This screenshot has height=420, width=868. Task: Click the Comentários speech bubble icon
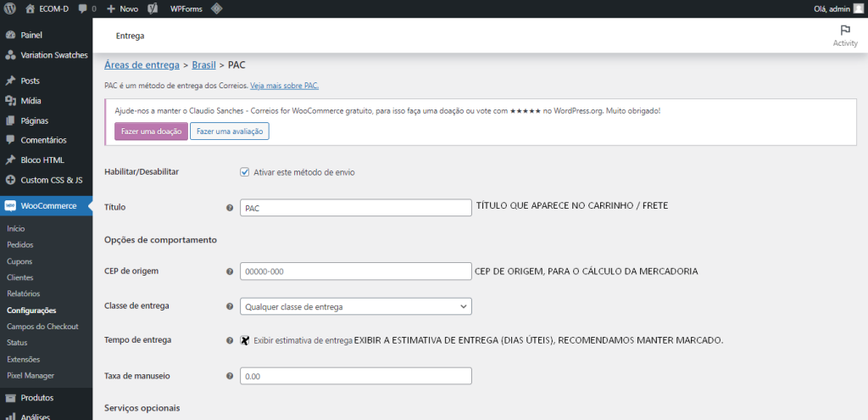click(10, 140)
